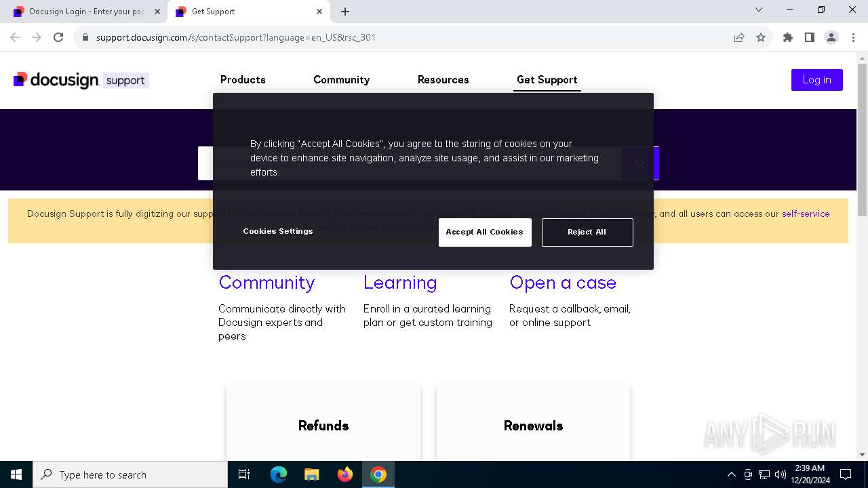Close the Docusign Login tab

(x=157, y=12)
